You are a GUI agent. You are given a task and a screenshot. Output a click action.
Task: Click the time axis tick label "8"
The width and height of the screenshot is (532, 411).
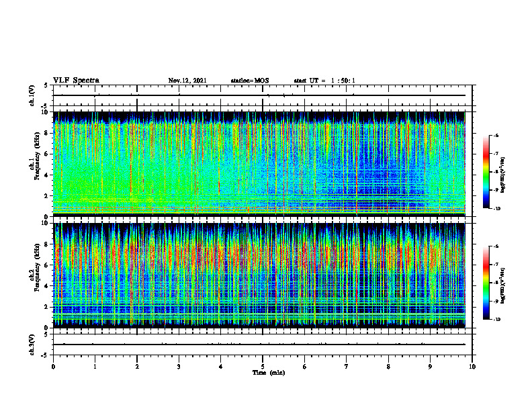[x=388, y=367]
